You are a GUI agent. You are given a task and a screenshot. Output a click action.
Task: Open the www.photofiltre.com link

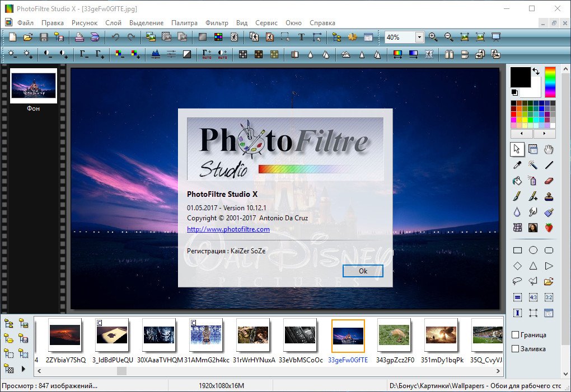tap(228, 229)
